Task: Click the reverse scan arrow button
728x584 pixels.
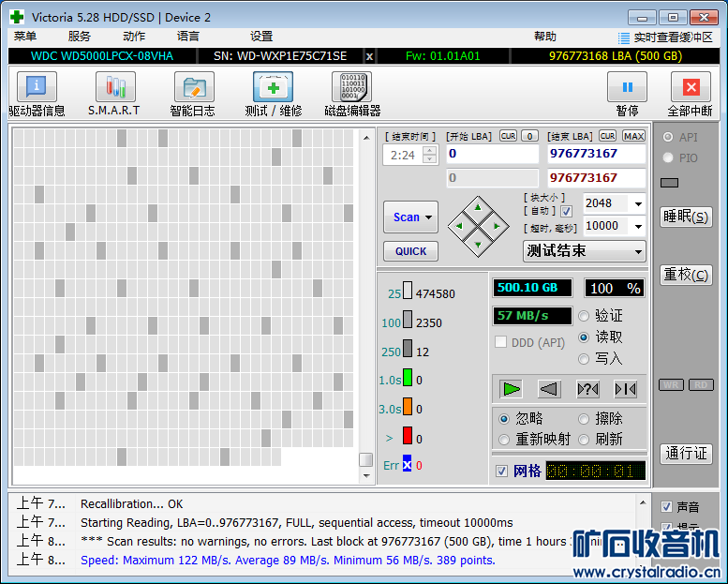Action: tap(549, 389)
